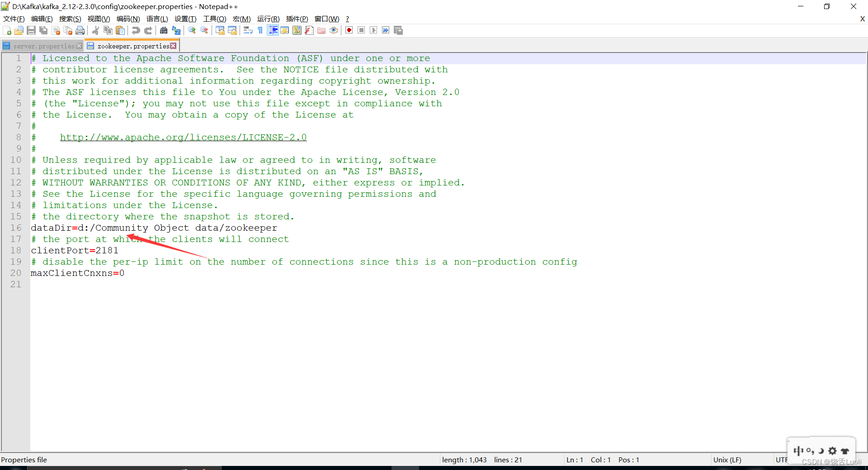This screenshot has width=868, height=470.
Task: Open IME settings gear icon
Action: click(832, 451)
